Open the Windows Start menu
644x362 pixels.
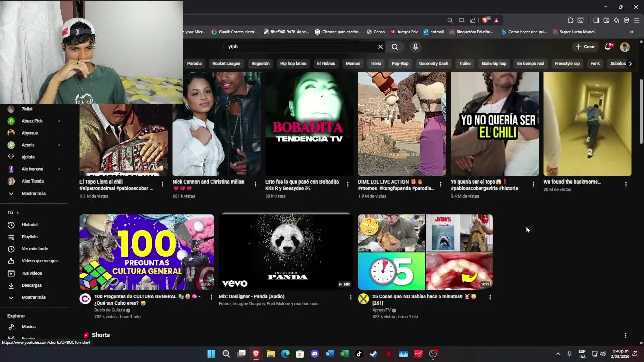(211, 354)
